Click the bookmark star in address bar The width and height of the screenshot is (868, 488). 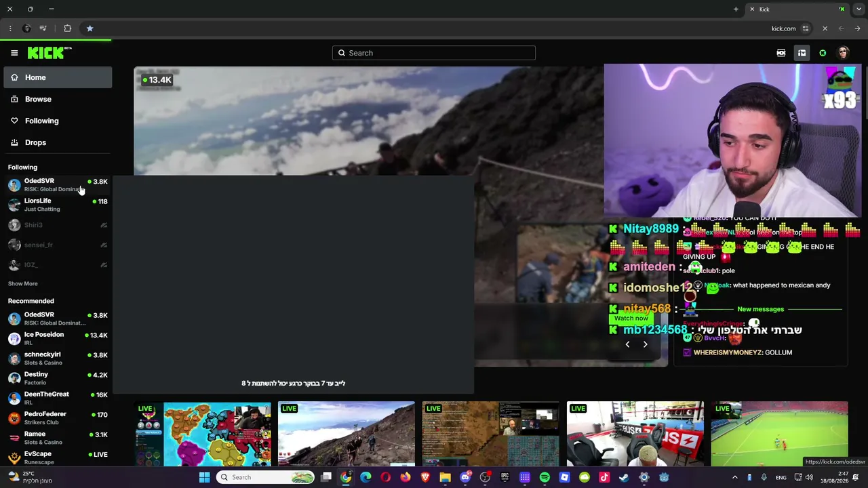[90, 28]
